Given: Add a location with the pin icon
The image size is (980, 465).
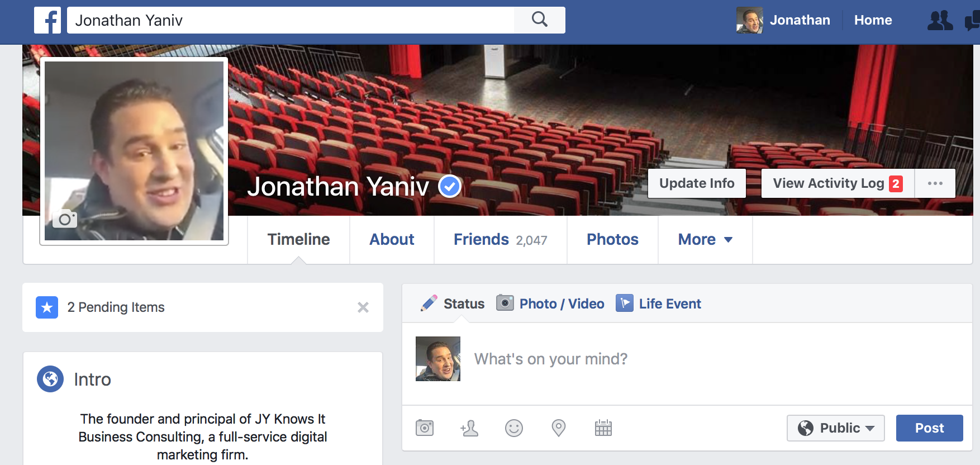Looking at the screenshot, I should tap(559, 428).
